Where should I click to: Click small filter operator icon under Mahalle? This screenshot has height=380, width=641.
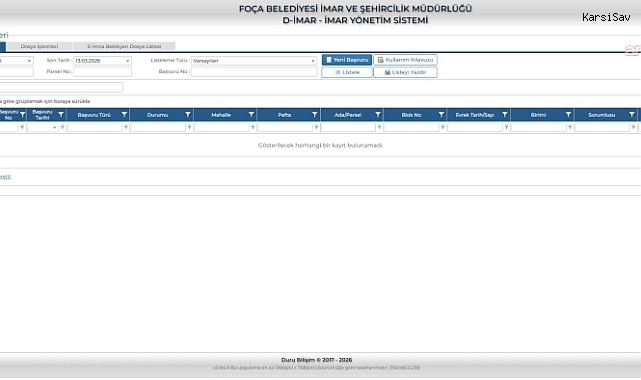tap(253, 127)
